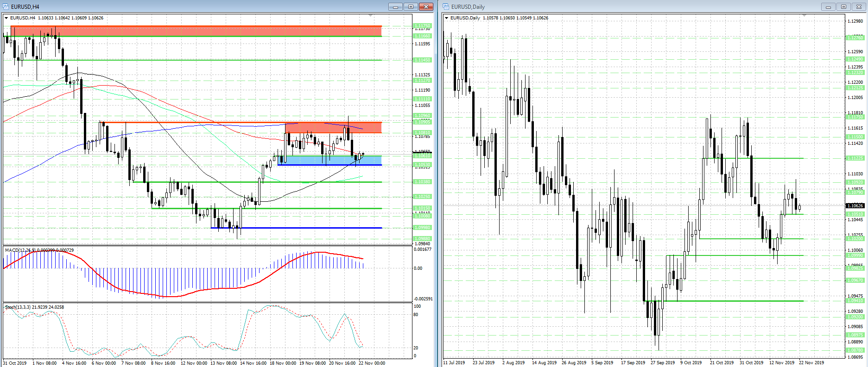Click the arrow before EURUSD,Daily chart header
The width and height of the screenshot is (868, 367).
pyautogui.click(x=447, y=18)
